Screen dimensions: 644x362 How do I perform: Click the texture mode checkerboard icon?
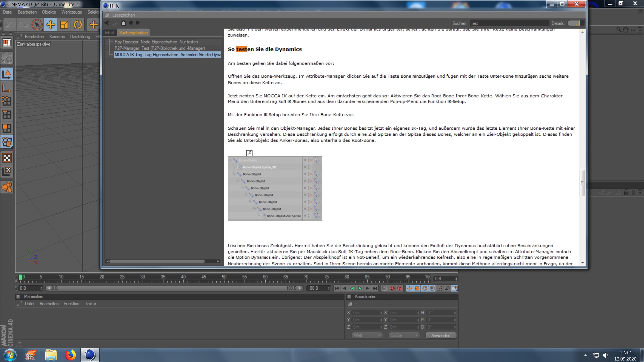point(7,158)
